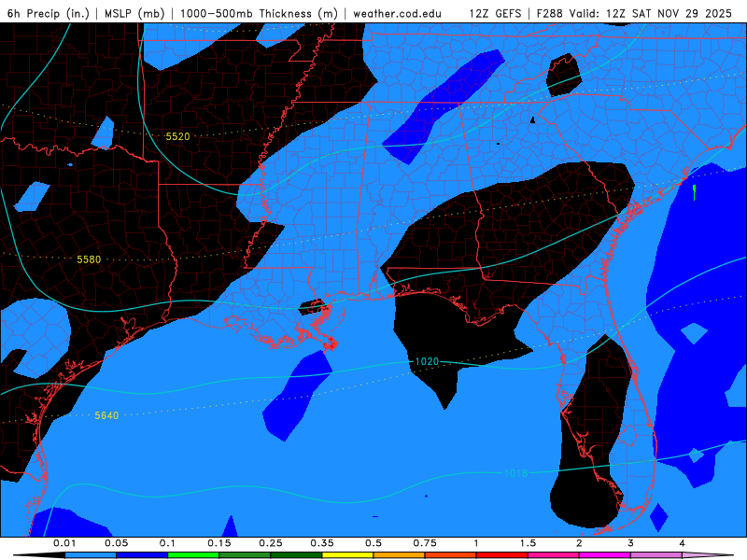Click the 0.01 legend value
The width and height of the screenshot is (747, 560).
(64, 543)
